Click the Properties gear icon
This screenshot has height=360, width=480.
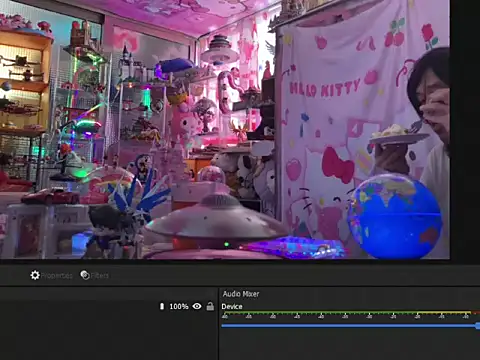point(35,275)
